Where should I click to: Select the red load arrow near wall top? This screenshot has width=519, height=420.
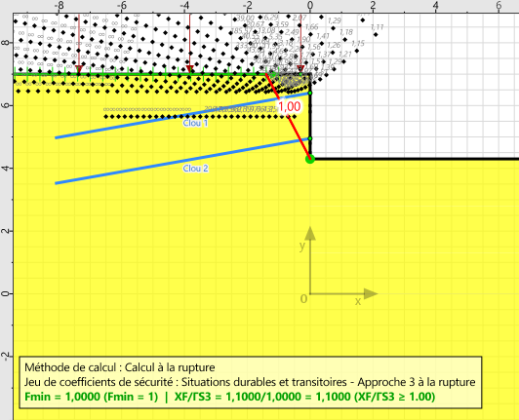(x=300, y=44)
